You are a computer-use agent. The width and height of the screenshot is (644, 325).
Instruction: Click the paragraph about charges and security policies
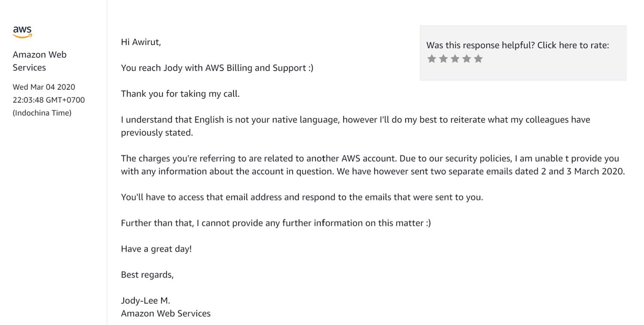click(373, 165)
